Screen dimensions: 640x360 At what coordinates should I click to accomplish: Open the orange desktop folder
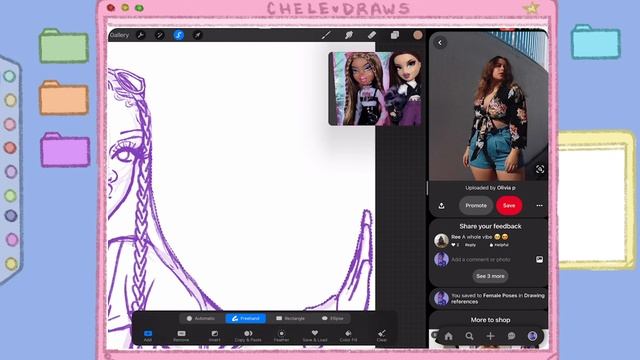(x=64, y=98)
